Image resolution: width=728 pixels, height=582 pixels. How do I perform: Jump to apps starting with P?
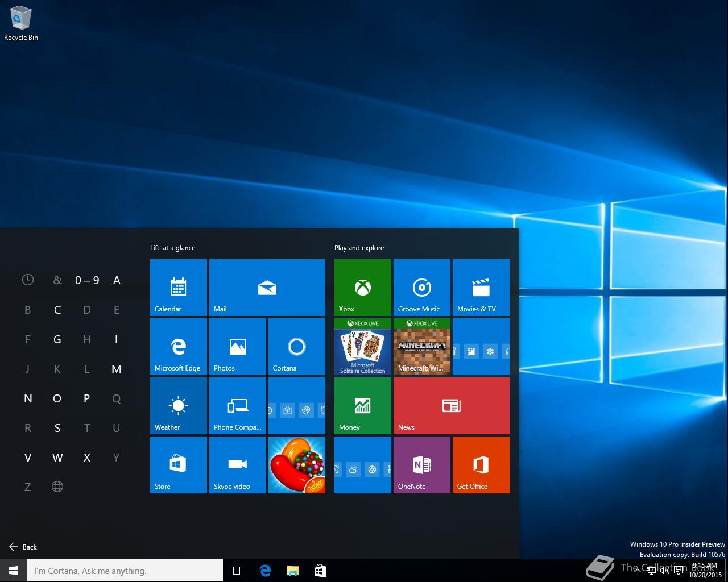(87, 398)
